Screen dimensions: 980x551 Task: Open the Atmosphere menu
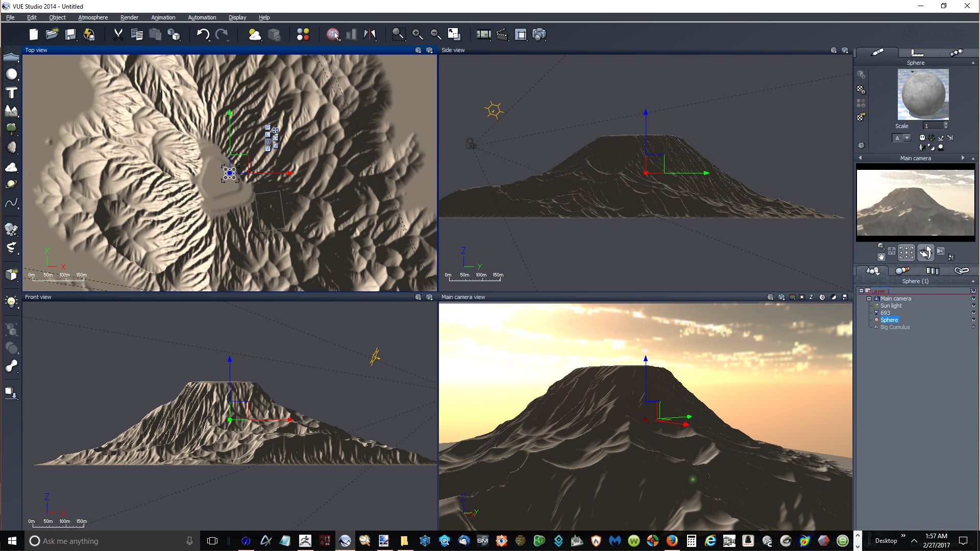(93, 17)
